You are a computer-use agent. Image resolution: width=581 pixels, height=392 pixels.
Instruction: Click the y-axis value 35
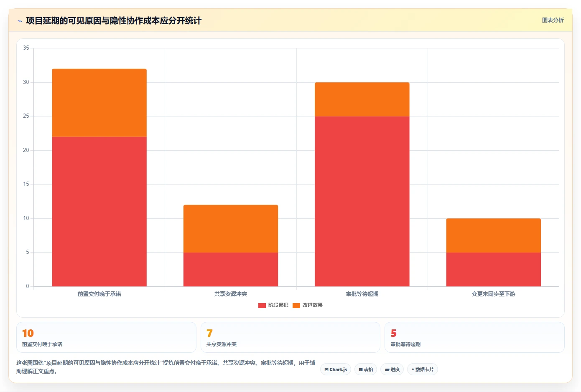point(26,48)
